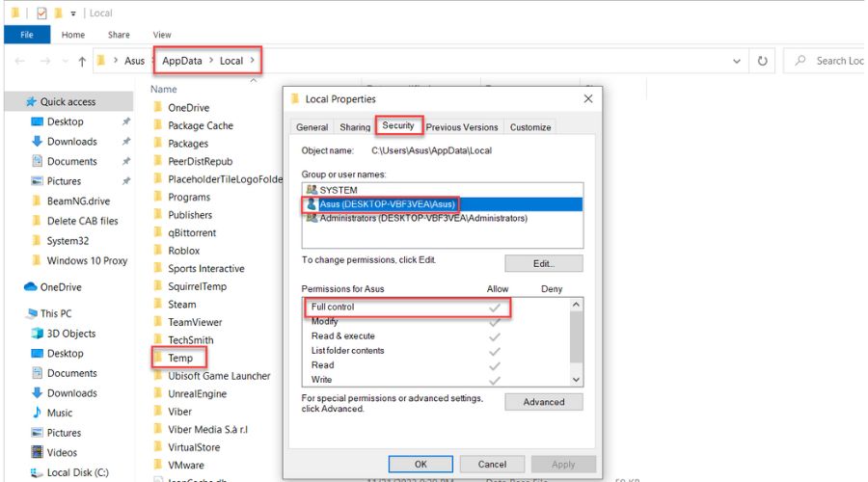Select Local Disk (C:) in sidebar
868x482 pixels.
pos(75,472)
